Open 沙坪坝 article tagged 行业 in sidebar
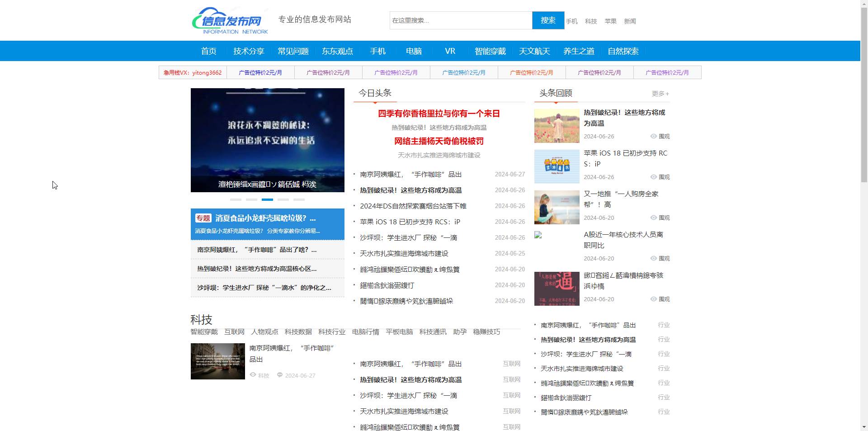The width and height of the screenshot is (868, 431). pos(586,354)
